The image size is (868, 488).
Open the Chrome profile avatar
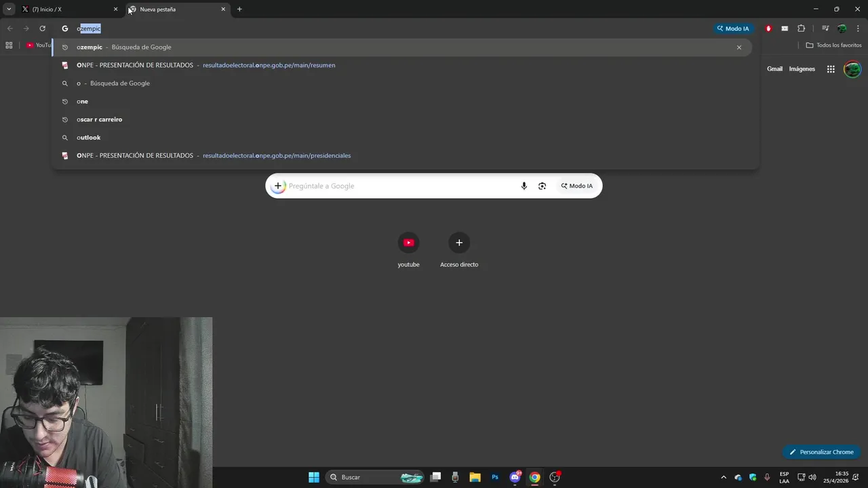point(842,28)
